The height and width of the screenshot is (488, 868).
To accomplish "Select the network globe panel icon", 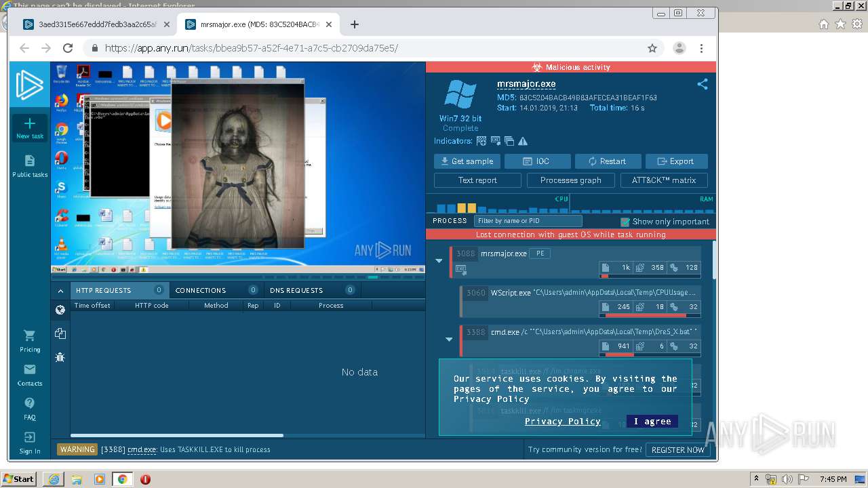I will point(60,310).
